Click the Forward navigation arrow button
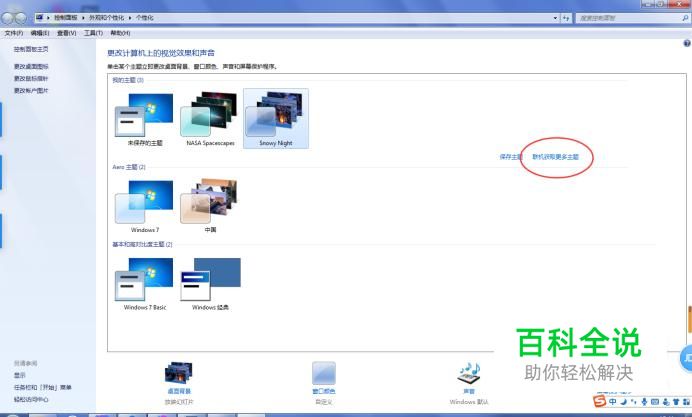The height and width of the screenshot is (417, 692). (21, 18)
